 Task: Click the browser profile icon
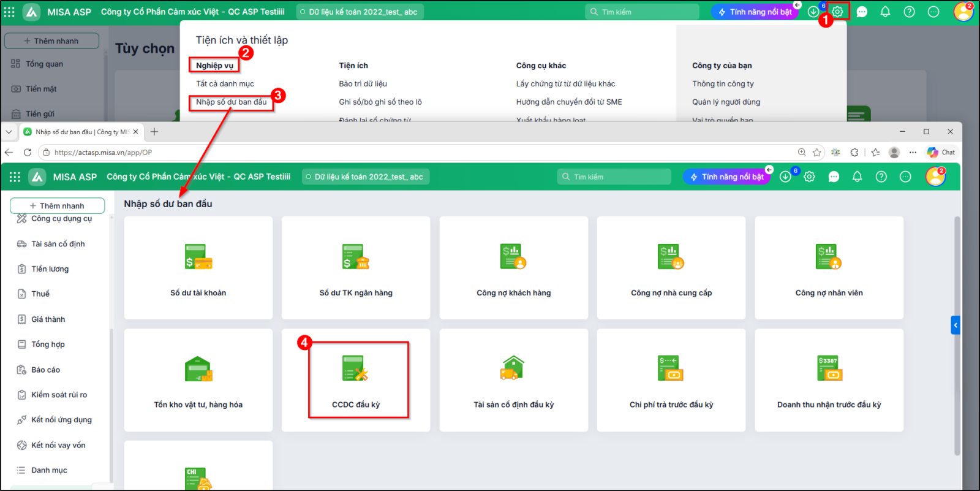(x=894, y=152)
